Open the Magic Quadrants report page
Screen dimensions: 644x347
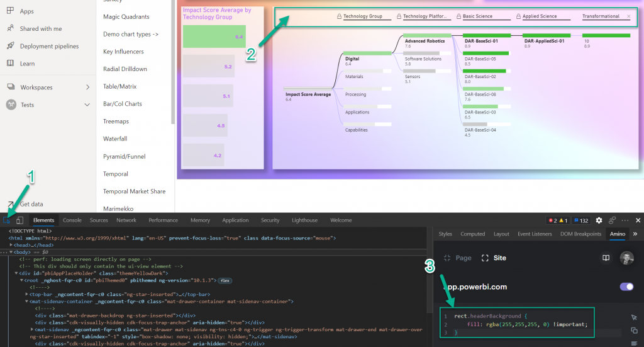(x=126, y=17)
